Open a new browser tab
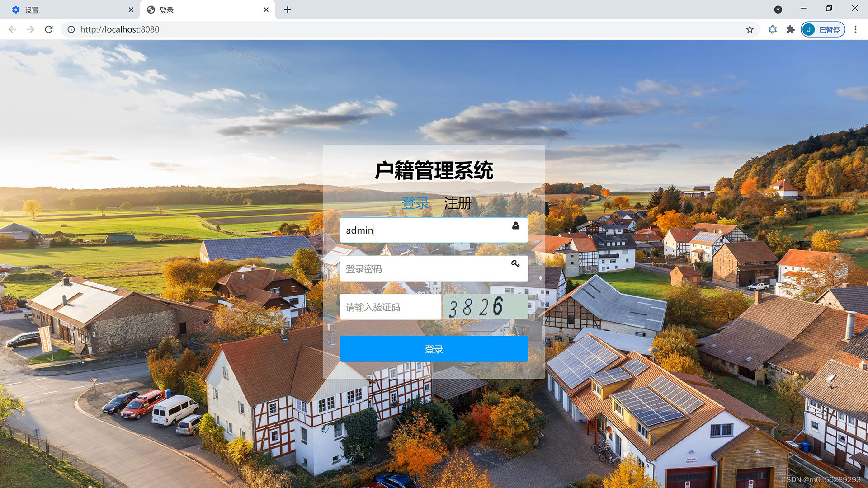868x488 pixels. pos(288,9)
